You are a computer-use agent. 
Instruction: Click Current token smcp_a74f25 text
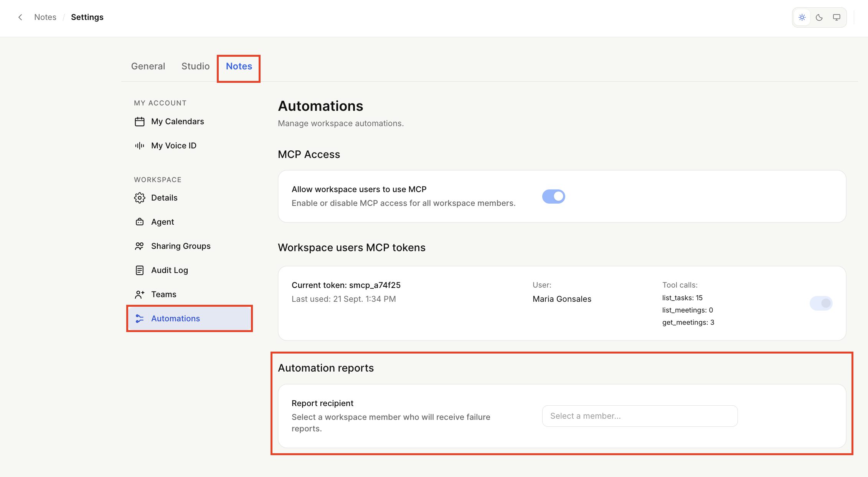click(346, 285)
